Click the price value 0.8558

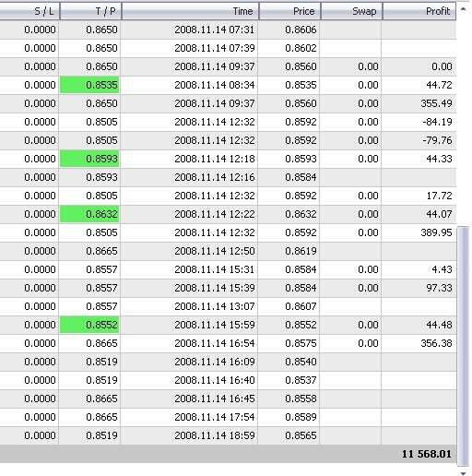tap(301, 399)
